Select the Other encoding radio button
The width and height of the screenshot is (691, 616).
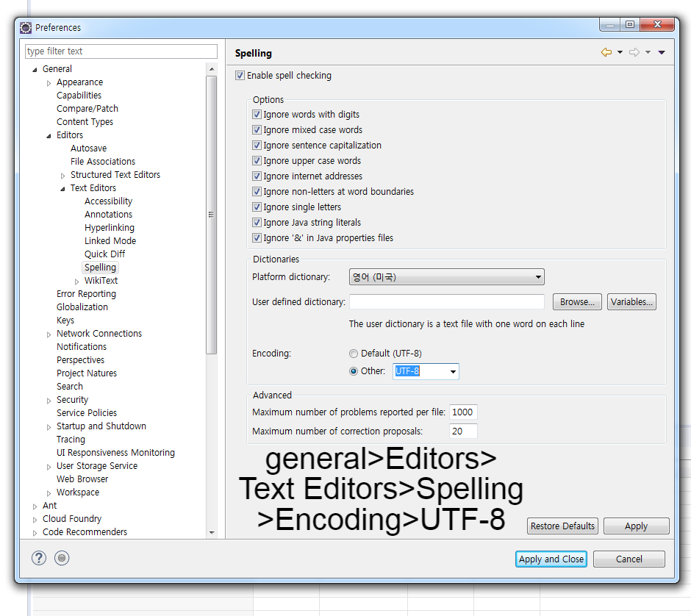[x=354, y=371]
